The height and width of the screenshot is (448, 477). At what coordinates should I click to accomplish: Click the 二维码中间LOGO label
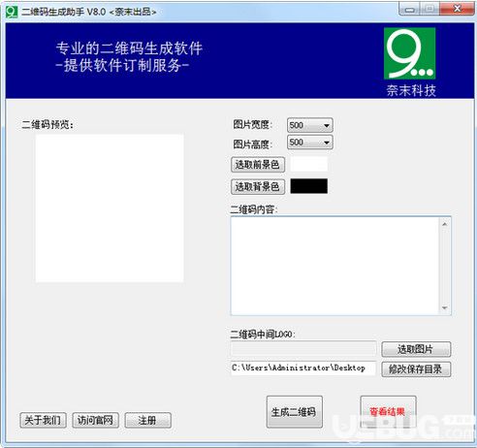coord(263,335)
